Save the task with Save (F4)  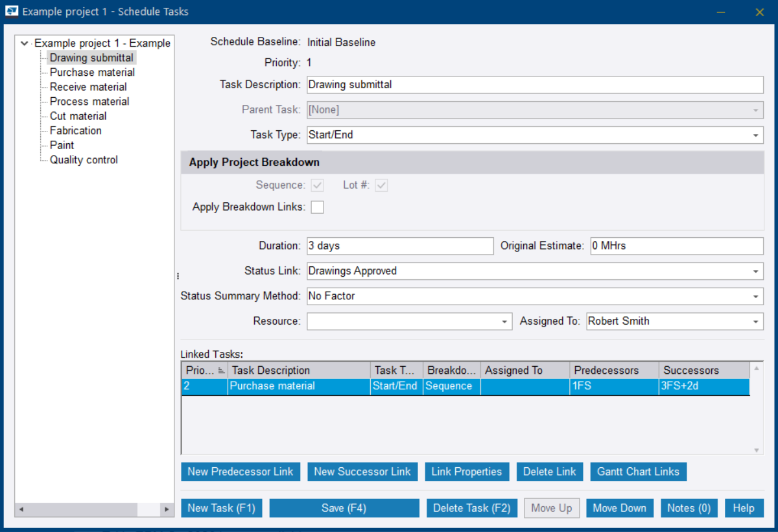[x=344, y=507]
